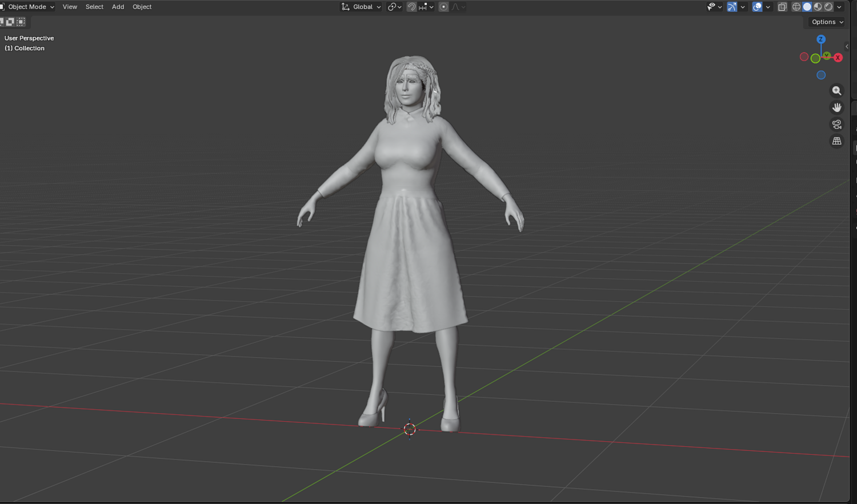Click the zoom magnifier icon in the viewport

(x=837, y=91)
